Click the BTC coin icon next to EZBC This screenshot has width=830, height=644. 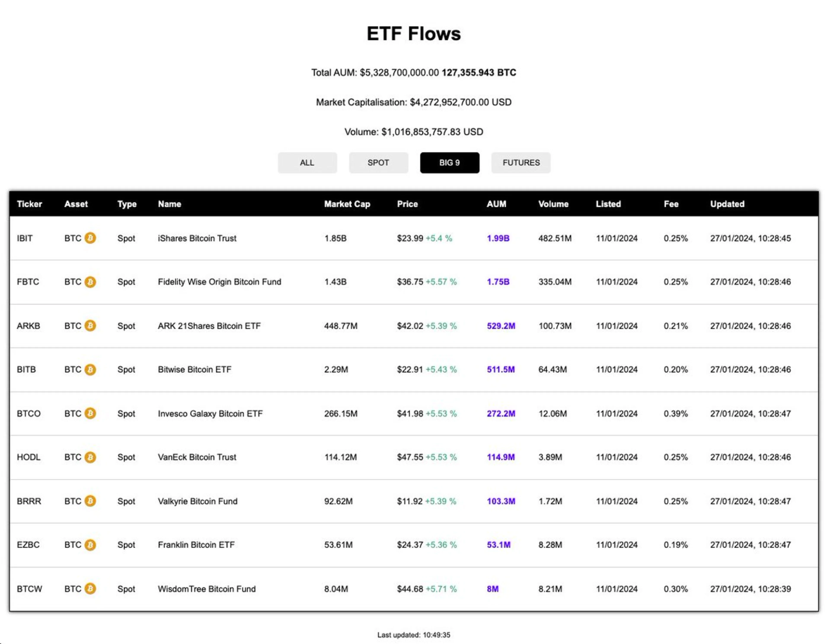click(91, 545)
